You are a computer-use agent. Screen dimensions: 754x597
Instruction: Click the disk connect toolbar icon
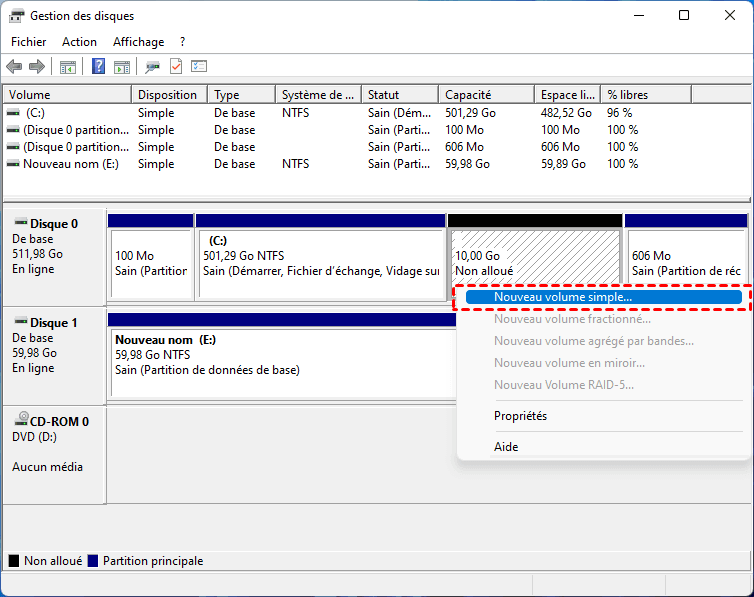click(152, 67)
